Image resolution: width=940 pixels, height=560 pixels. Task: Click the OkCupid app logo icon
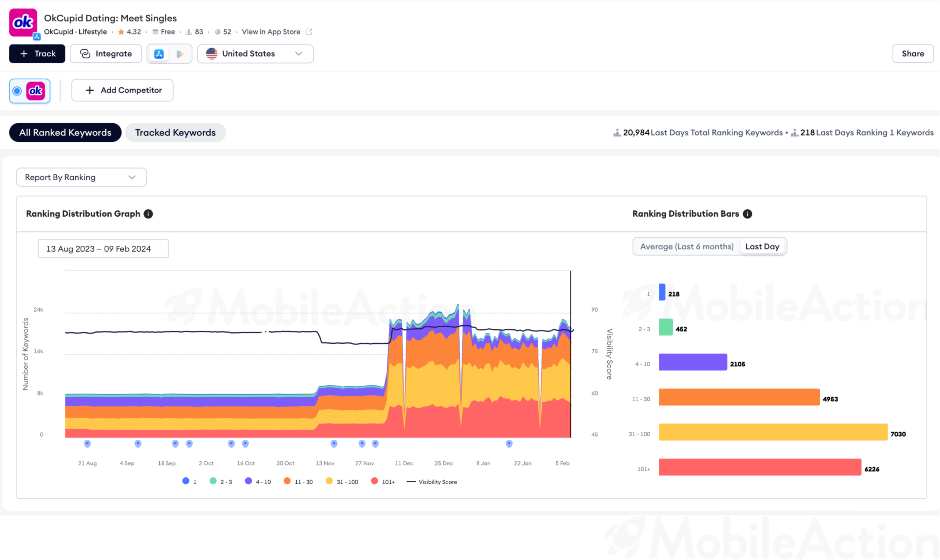[x=23, y=23]
